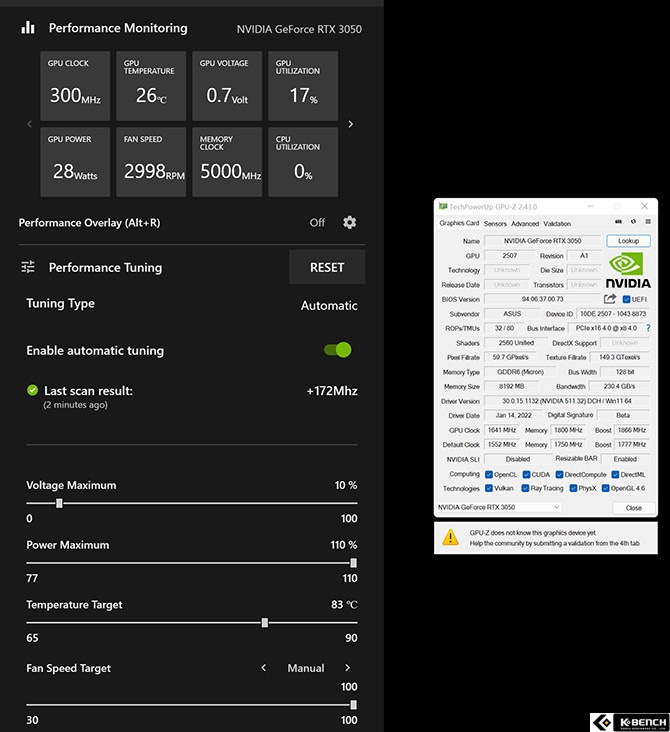Click the Lookup button

click(x=628, y=241)
